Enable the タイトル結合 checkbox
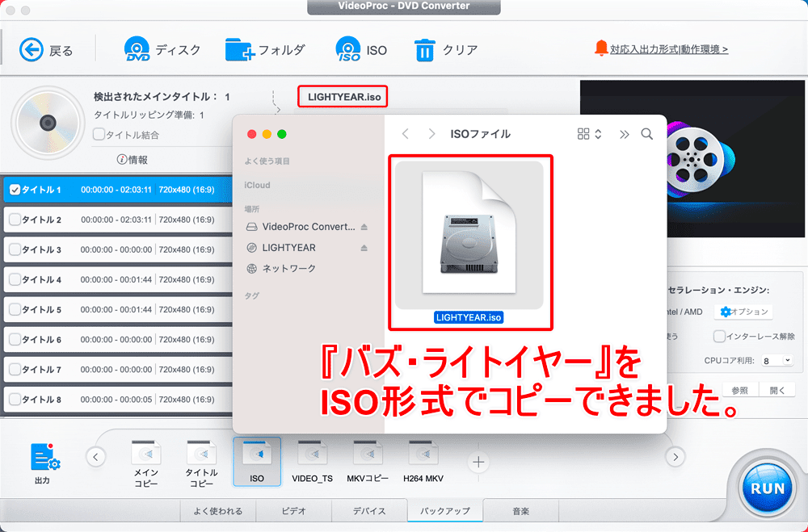The height and width of the screenshot is (532, 808). (99, 135)
